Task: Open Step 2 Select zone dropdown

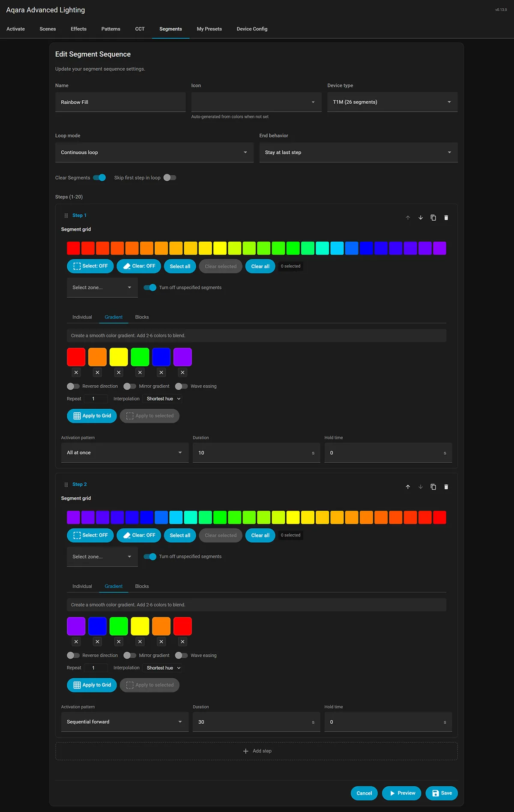Action: point(102,557)
